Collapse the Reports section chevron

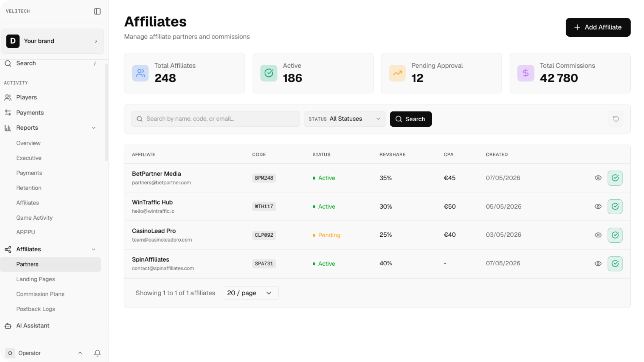pyautogui.click(x=94, y=128)
